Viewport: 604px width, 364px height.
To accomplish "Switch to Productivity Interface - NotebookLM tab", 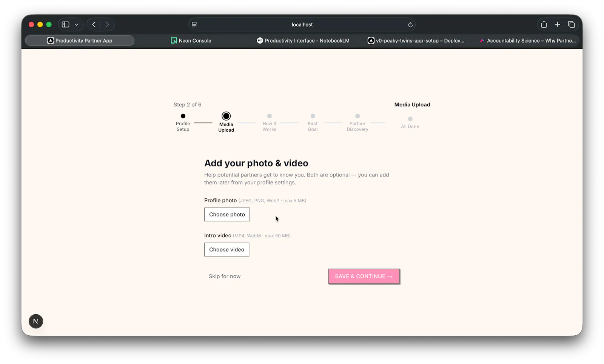I will coord(303,41).
